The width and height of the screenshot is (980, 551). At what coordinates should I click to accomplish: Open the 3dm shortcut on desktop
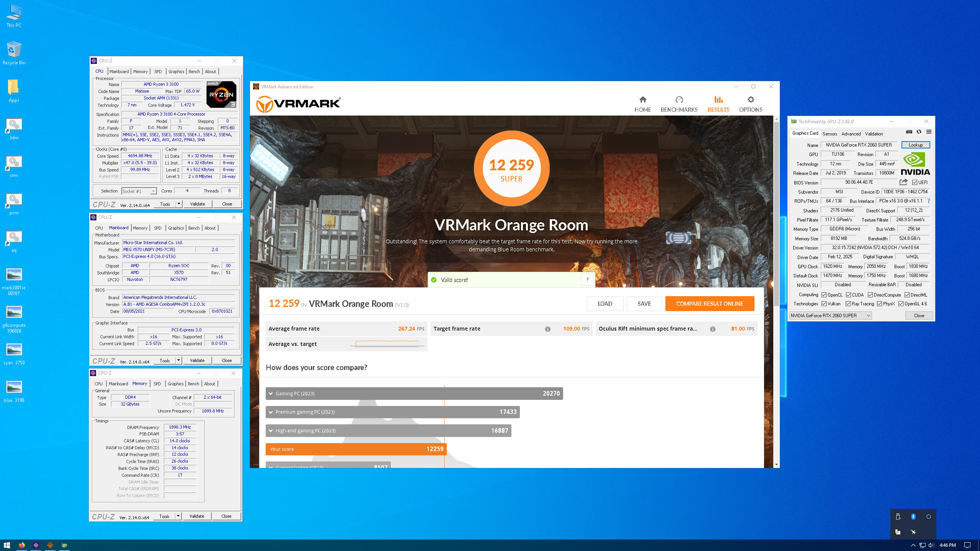(14, 129)
